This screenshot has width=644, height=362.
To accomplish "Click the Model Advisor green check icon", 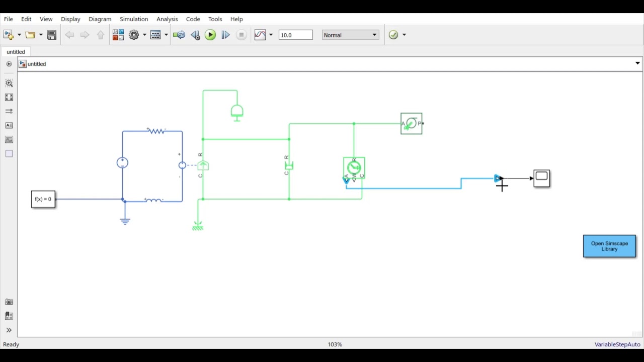I will pos(393,35).
